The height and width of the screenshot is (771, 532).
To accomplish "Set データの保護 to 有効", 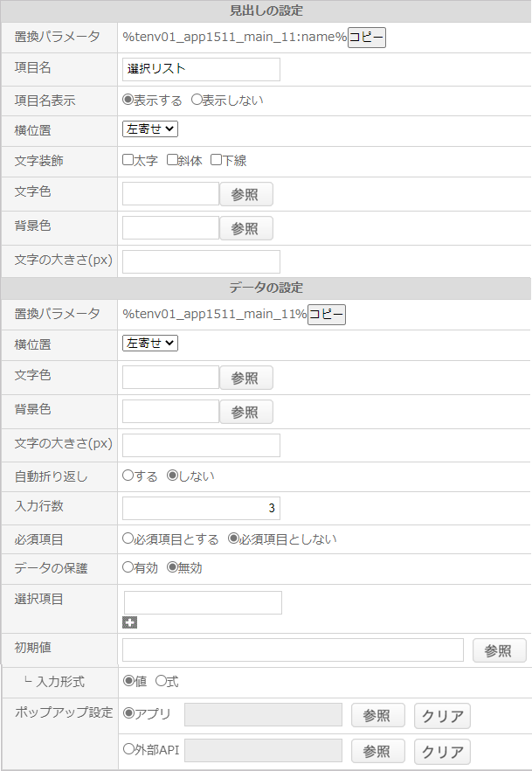I will pyautogui.click(x=128, y=567).
